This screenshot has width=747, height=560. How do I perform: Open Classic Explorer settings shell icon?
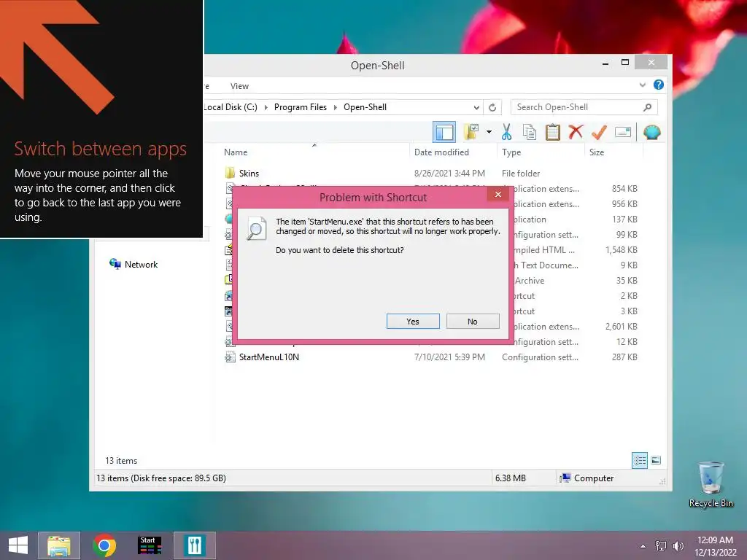[651, 132]
